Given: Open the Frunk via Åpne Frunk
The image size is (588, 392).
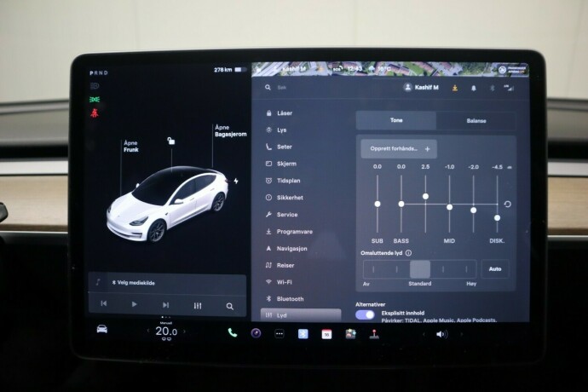Looking at the screenshot, I should click(131, 147).
